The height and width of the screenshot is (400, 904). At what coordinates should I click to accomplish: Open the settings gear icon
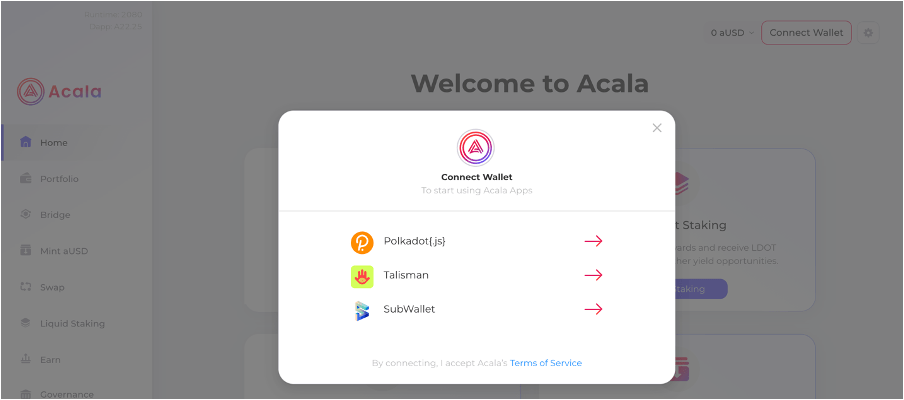[868, 33]
